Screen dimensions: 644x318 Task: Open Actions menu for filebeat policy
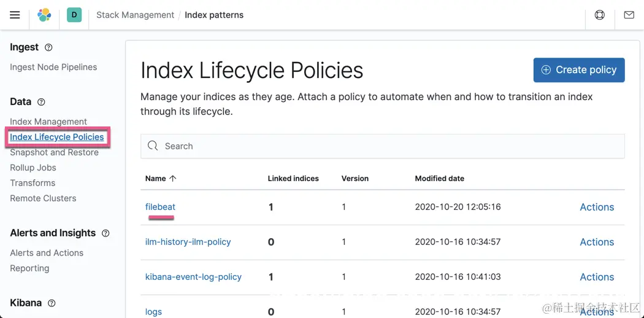[597, 207]
